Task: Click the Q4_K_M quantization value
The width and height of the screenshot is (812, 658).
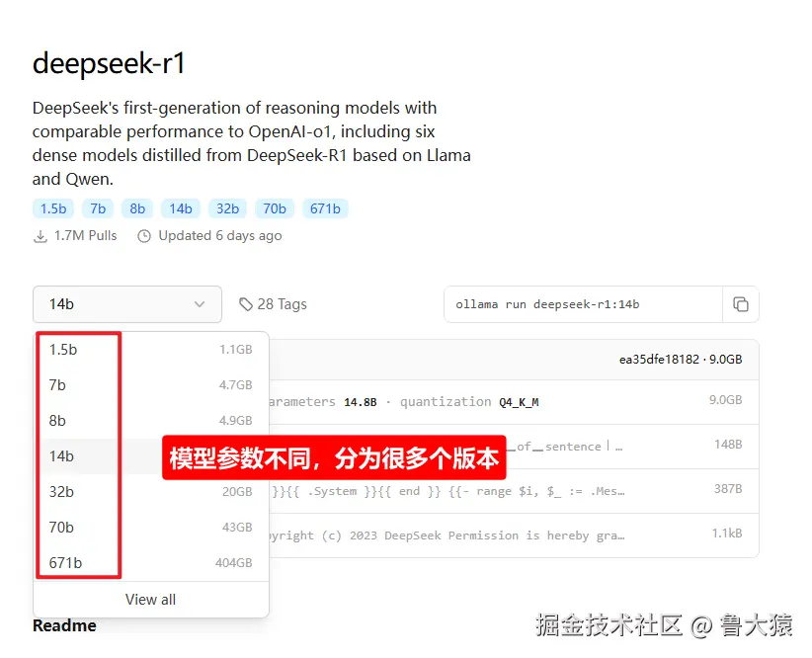Action: click(519, 402)
